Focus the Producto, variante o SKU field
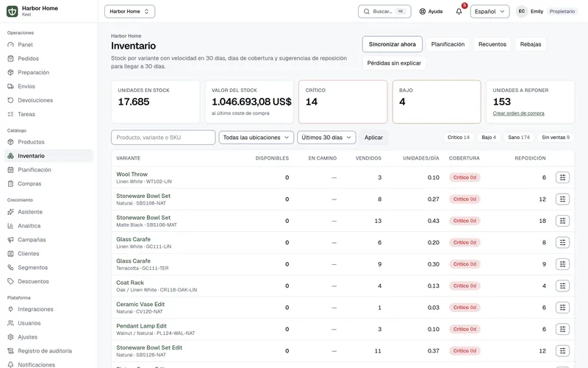Image resolution: width=588 pixels, height=368 pixels. pos(163,138)
